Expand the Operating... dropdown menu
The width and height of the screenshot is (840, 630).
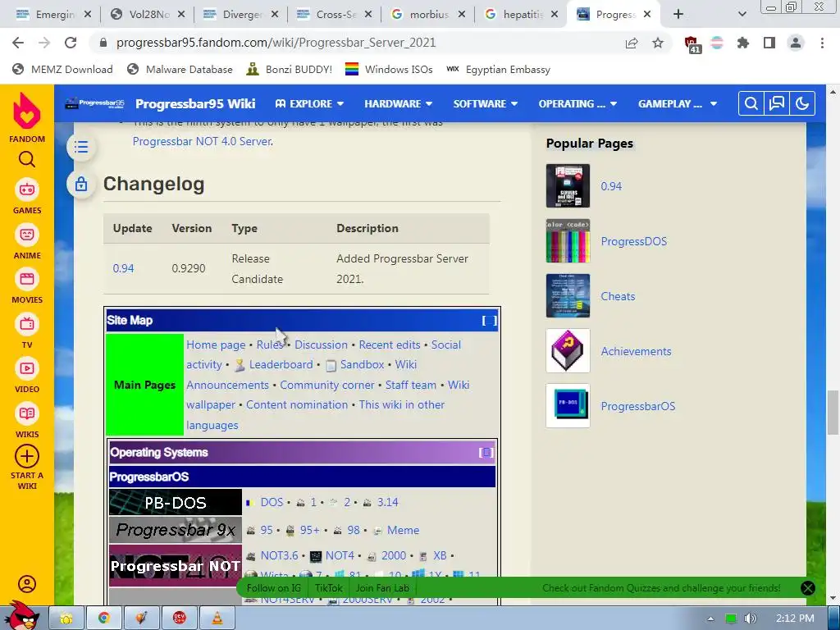coord(577,104)
